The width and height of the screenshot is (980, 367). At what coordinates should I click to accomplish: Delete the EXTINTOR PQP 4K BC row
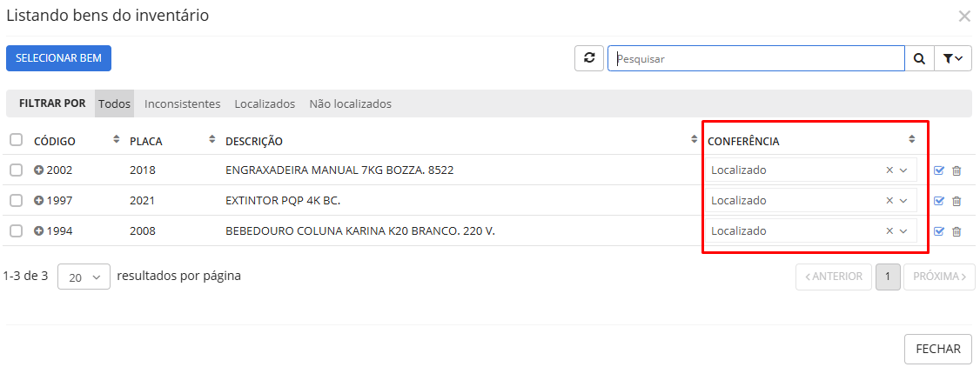(x=957, y=201)
